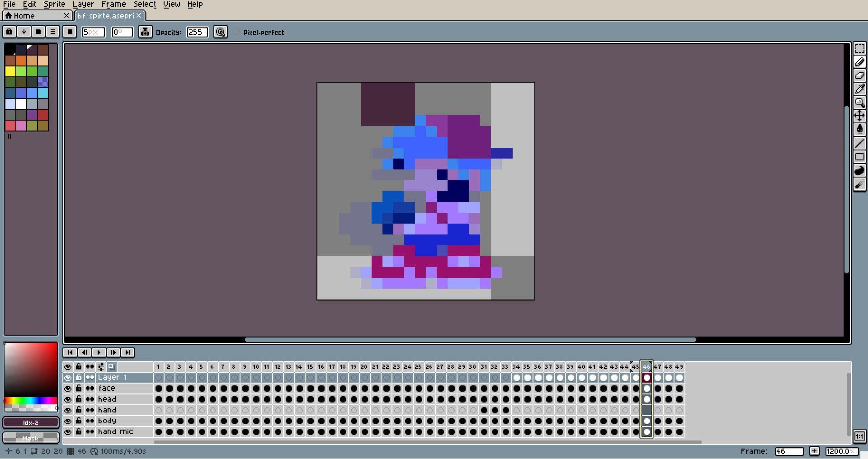
Task: Hide the head layer with eye icon
Action: tap(68, 399)
